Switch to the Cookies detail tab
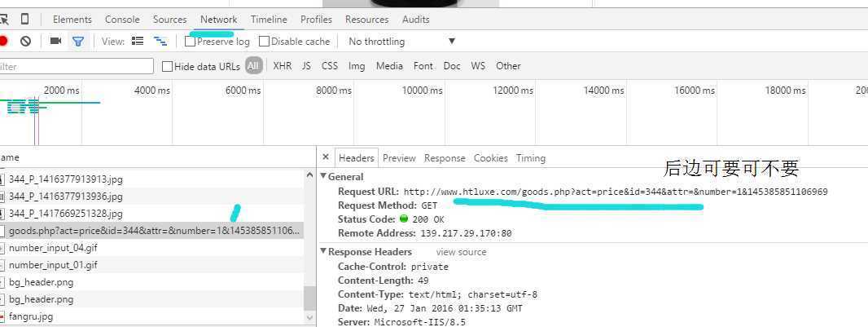The width and height of the screenshot is (868, 327). (x=490, y=158)
